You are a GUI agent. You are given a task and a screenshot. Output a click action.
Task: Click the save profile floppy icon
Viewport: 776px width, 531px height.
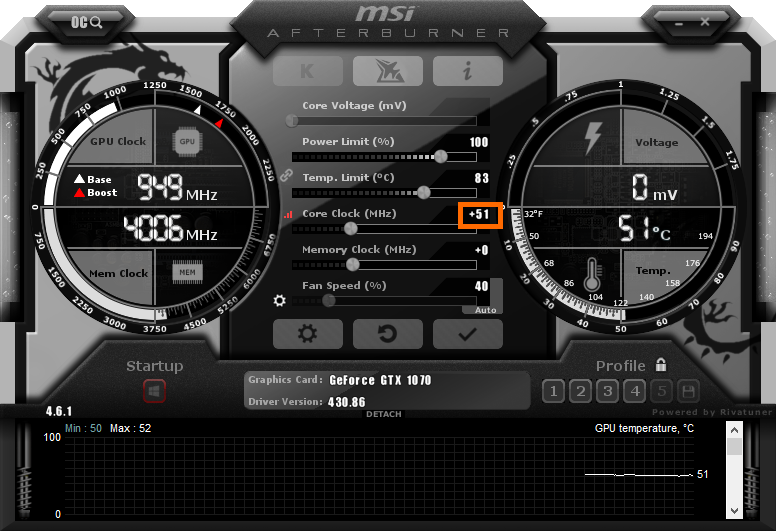click(688, 391)
